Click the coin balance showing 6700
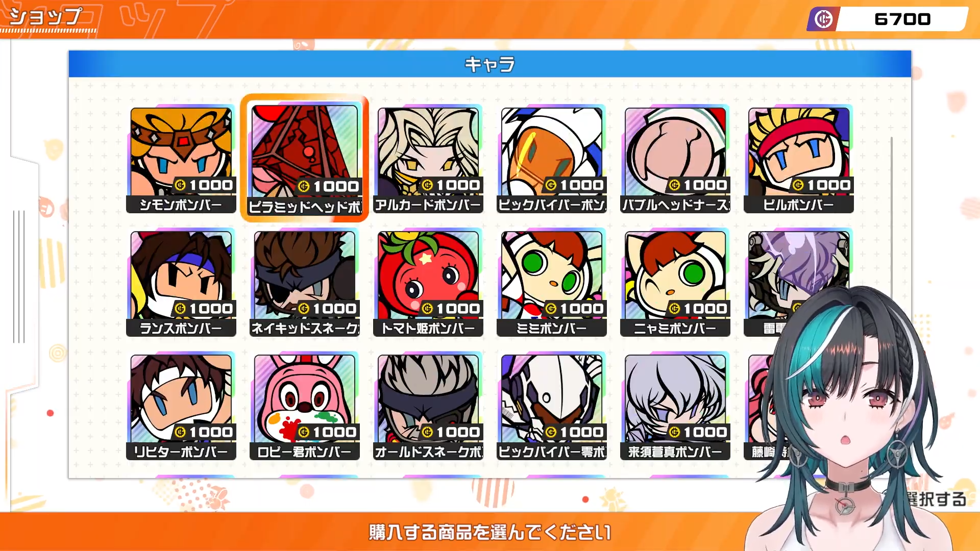 coord(888,19)
